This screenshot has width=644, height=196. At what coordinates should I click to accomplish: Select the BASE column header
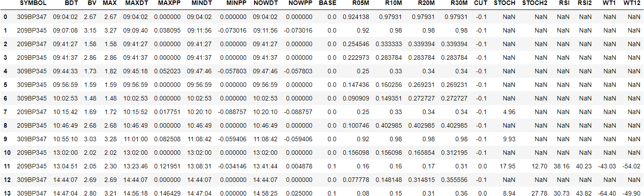[x=328, y=3]
